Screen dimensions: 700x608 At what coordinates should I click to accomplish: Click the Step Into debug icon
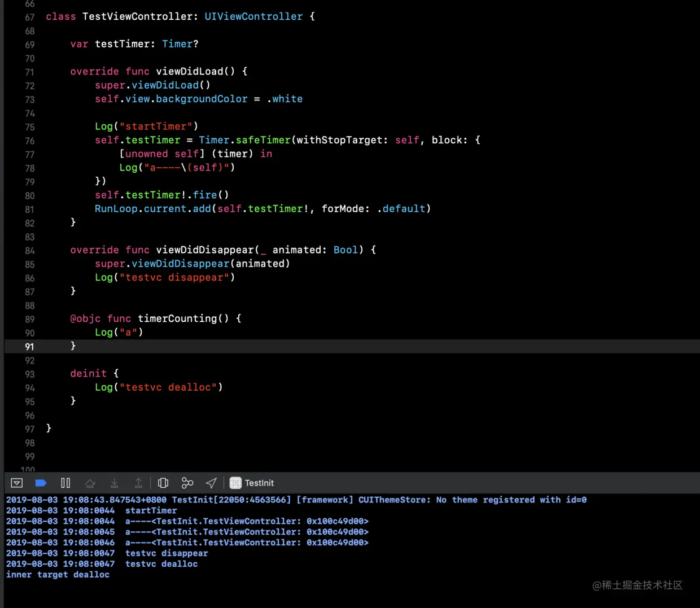pyautogui.click(x=114, y=483)
